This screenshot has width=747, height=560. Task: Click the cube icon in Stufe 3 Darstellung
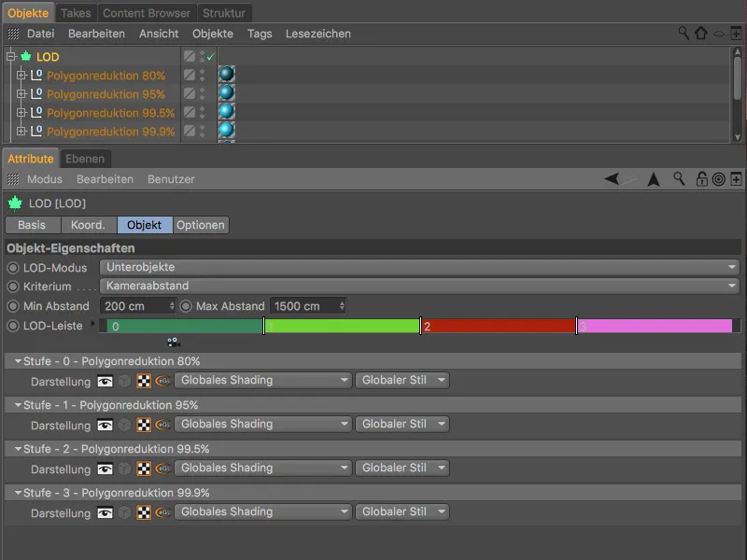click(x=124, y=512)
